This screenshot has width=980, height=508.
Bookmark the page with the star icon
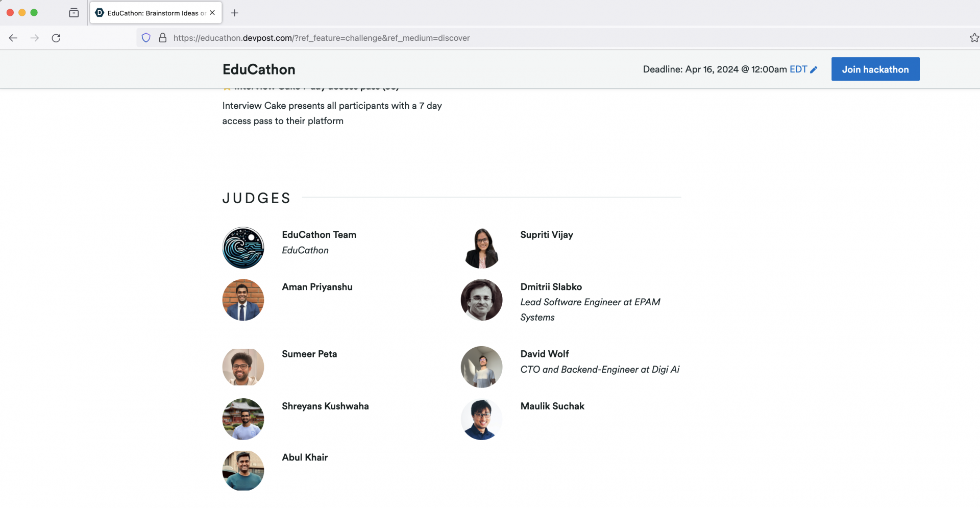(x=974, y=38)
